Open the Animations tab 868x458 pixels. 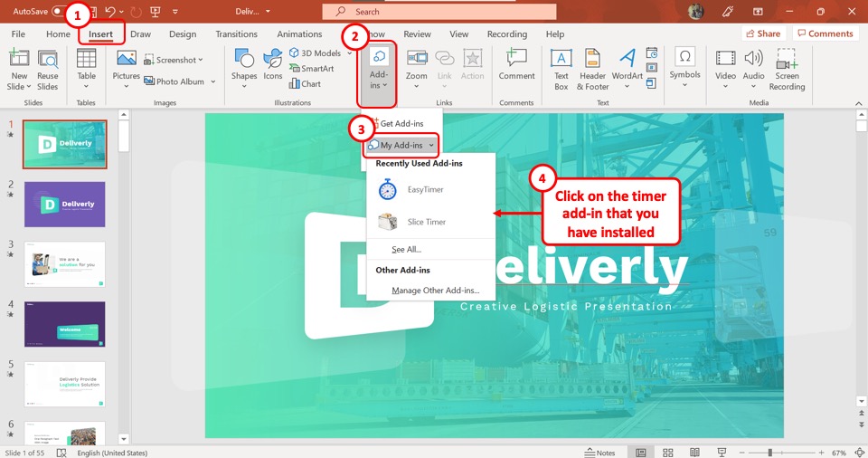(299, 33)
